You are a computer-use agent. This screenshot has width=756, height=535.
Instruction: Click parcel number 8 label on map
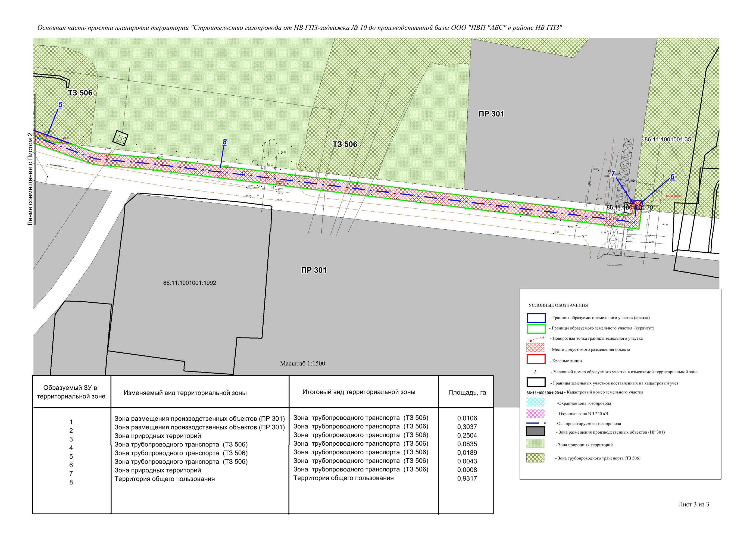tap(225, 142)
